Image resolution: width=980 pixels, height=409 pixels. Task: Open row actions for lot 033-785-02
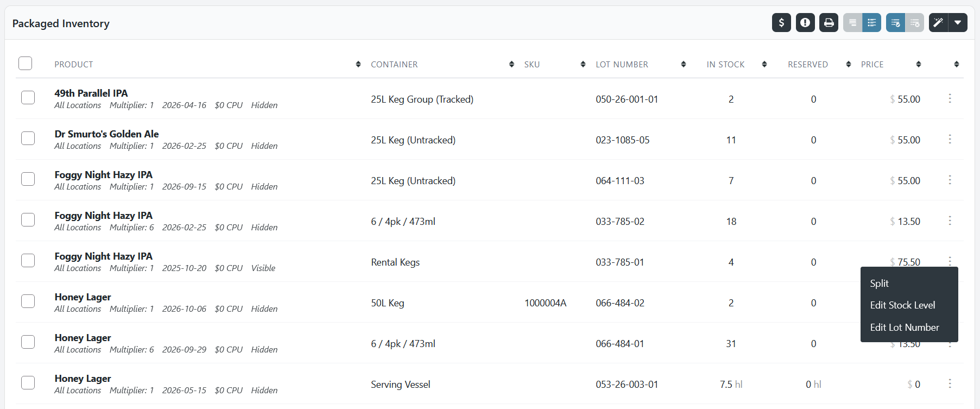coord(950,221)
